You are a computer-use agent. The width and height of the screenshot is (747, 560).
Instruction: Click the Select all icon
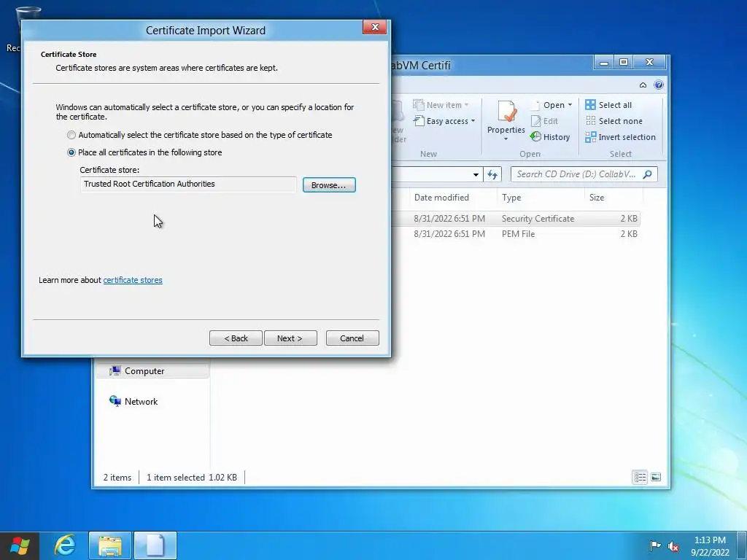pos(590,105)
